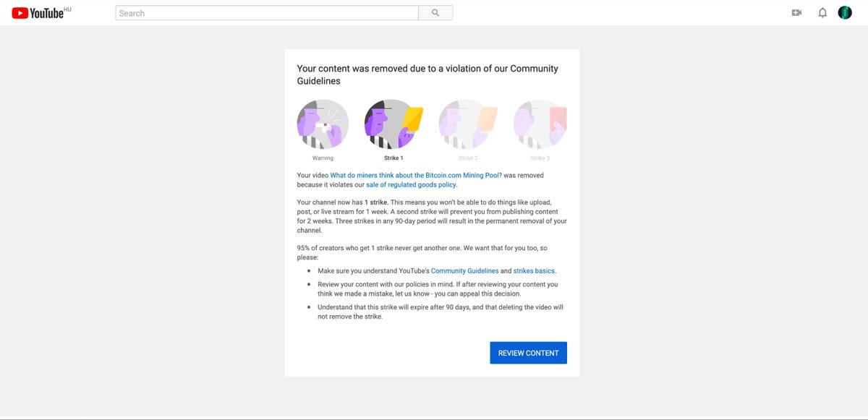868x420 pixels.
Task: Focus the Search input field
Action: point(267,13)
